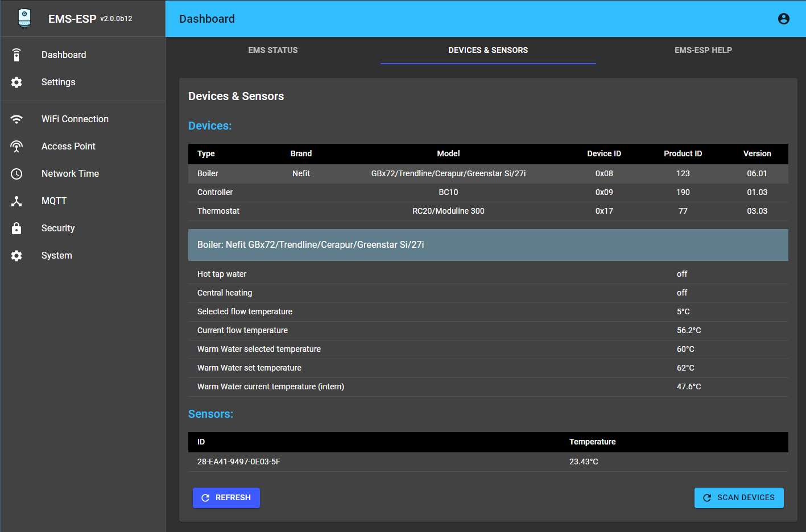Click the Scan Devices button
806x532 pixels.
(738, 498)
